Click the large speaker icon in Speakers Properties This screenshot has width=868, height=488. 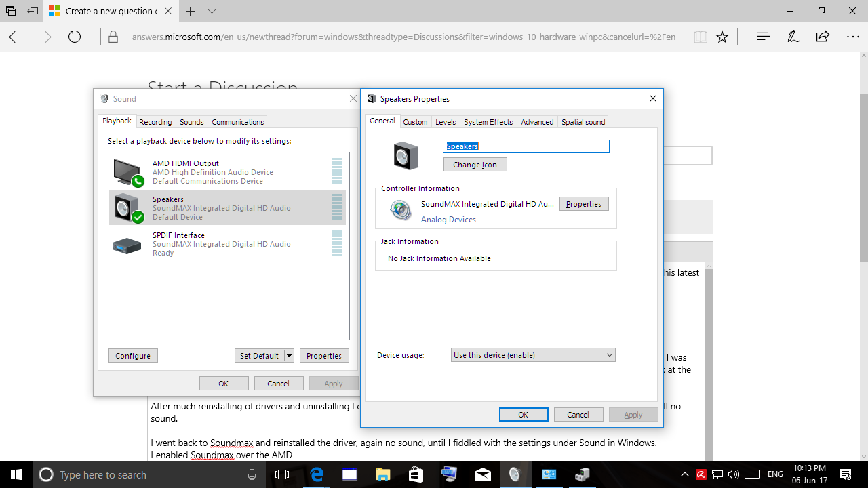point(406,156)
